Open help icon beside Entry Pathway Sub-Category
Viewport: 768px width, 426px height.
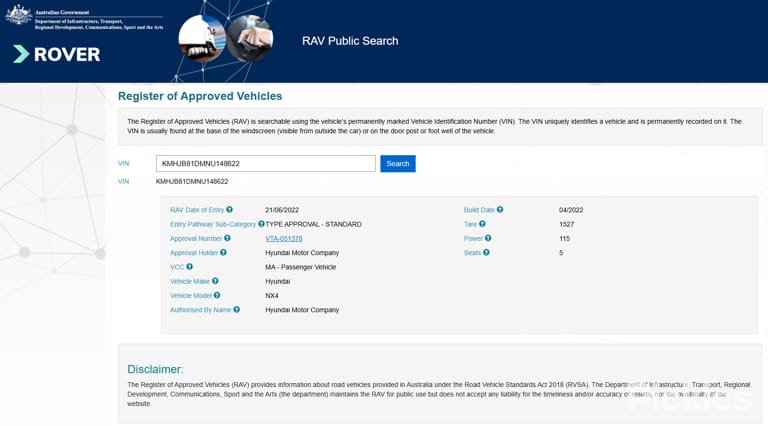pyautogui.click(x=261, y=224)
